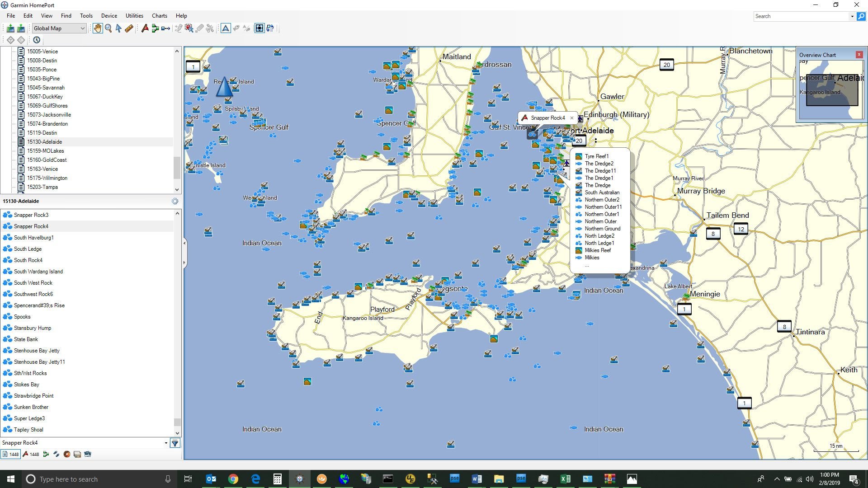The height and width of the screenshot is (488, 868).
Task: Select the arrow Select tool
Action: coord(118,28)
